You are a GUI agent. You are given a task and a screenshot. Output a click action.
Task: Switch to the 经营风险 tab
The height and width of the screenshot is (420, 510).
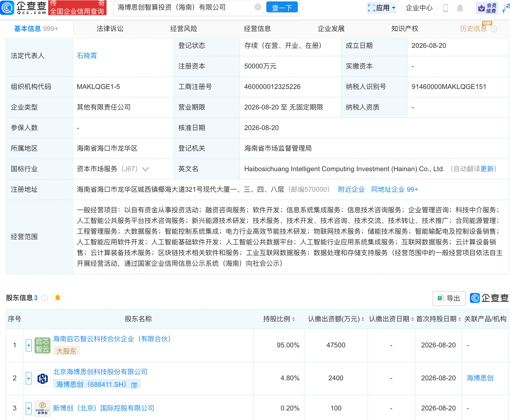click(184, 29)
